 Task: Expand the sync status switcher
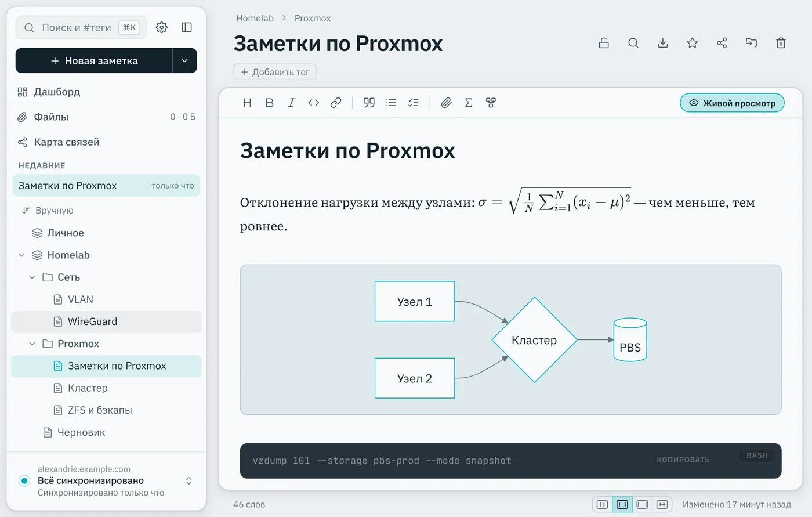click(x=188, y=481)
